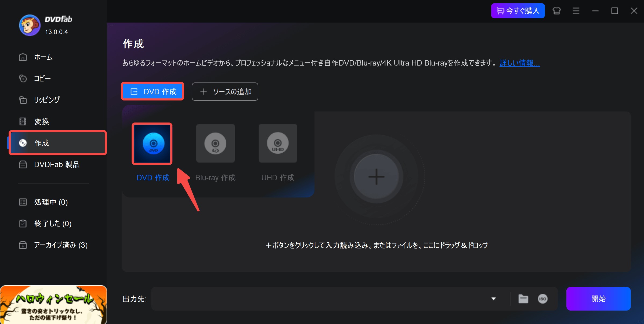Select ISO image output icon
The width and height of the screenshot is (644, 324).
point(542,299)
